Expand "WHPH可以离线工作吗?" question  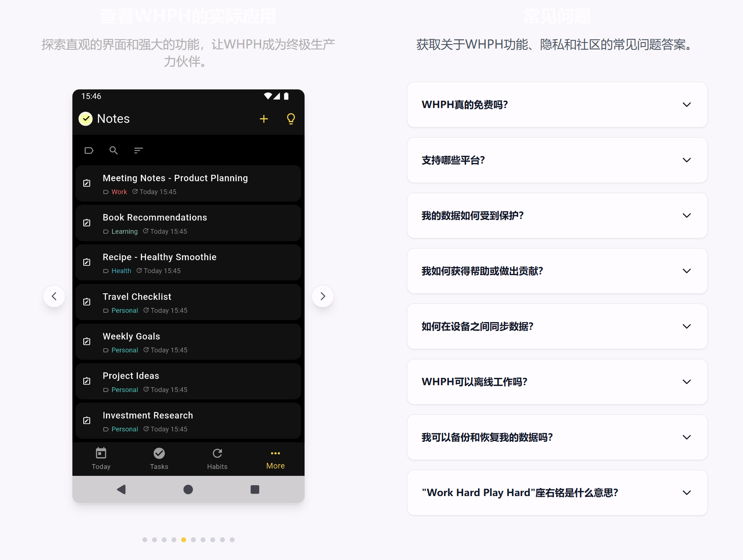click(x=557, y=382)
